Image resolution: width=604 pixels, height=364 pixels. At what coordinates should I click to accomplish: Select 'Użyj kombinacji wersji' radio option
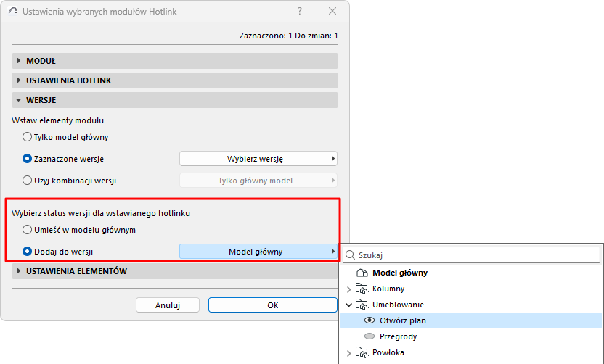(70, 181)
